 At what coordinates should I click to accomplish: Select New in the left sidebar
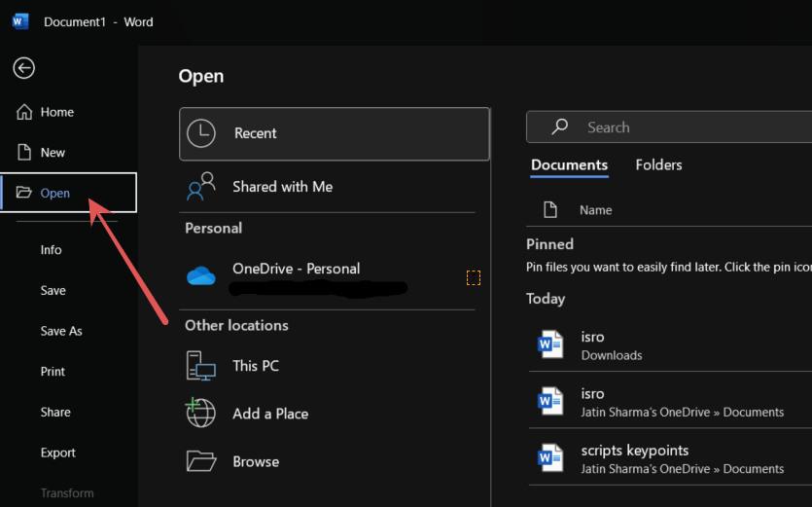coord(53,152)
